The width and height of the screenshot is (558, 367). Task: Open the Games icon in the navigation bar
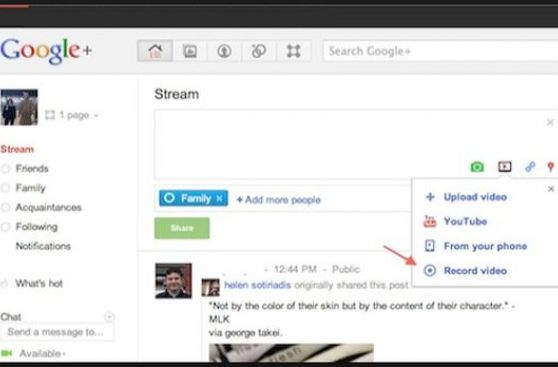(294, 51)
